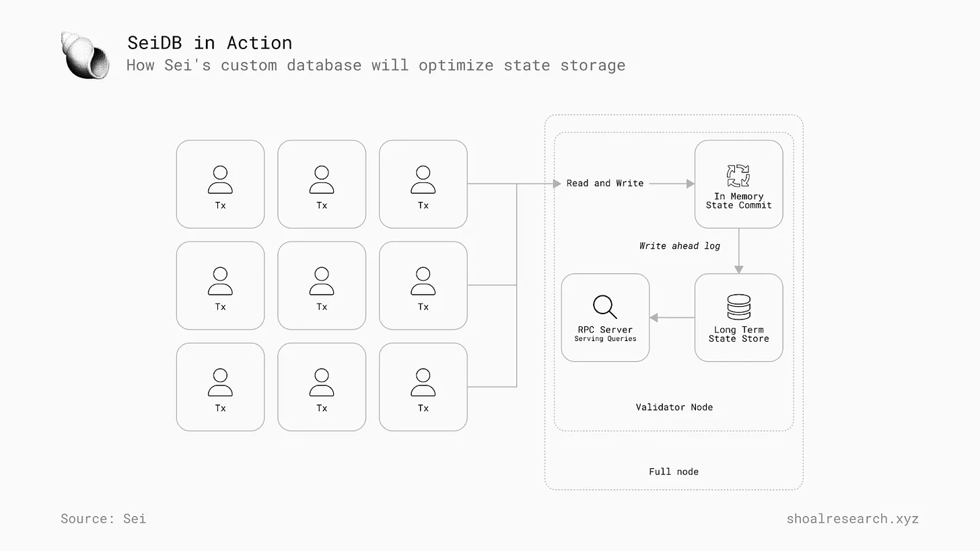
Task: Click the "Source: Sei" footer text
Action: pos(103,519)
